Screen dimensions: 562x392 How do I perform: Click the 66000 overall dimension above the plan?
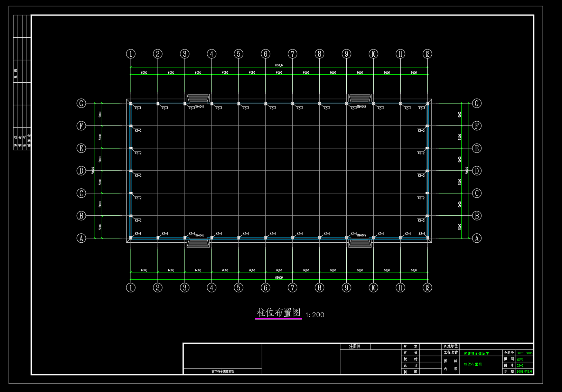(279, 65)
